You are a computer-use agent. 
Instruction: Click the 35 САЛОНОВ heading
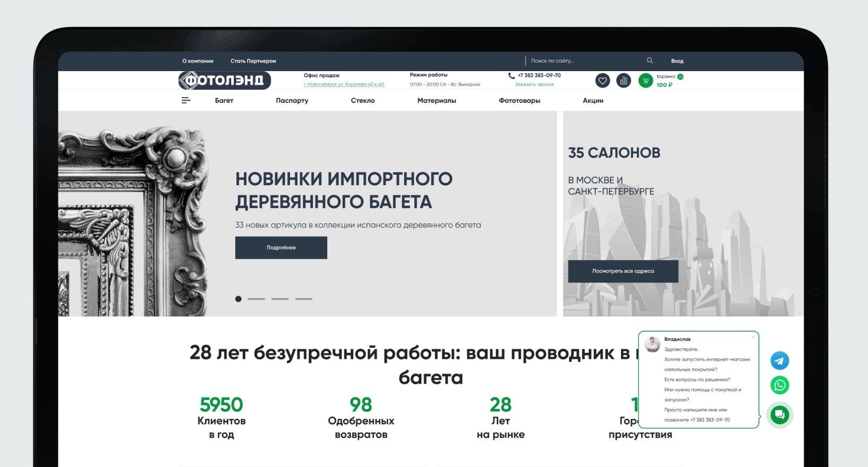[x=614, y=153]
